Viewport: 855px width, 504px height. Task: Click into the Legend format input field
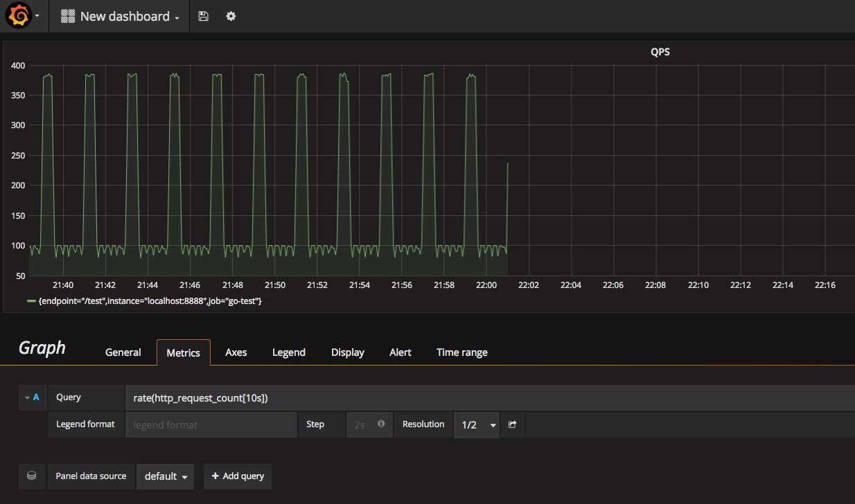(211, 424)
